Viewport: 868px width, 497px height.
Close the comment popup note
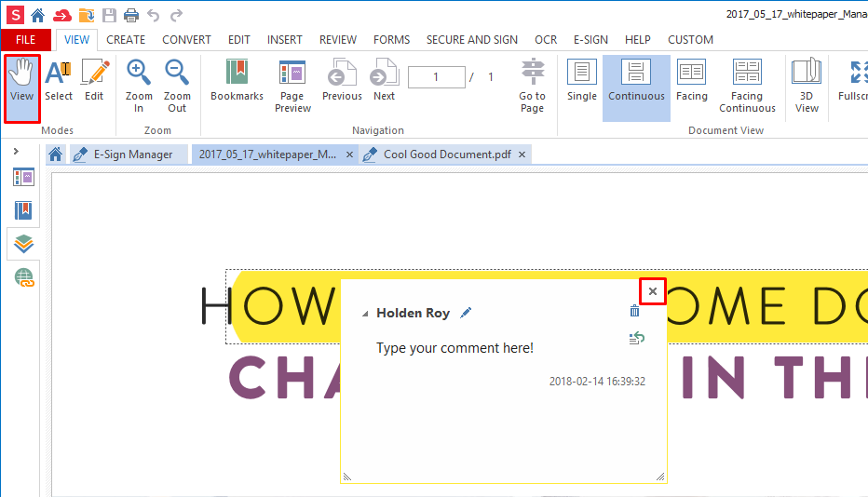click(x=653, y=291)
